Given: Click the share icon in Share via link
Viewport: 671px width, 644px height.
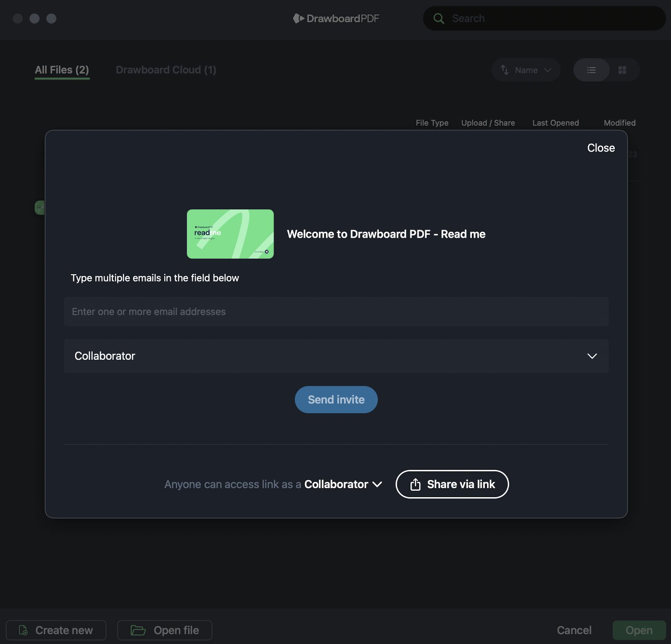Looking at the screenshot, I should click(415, 484).
